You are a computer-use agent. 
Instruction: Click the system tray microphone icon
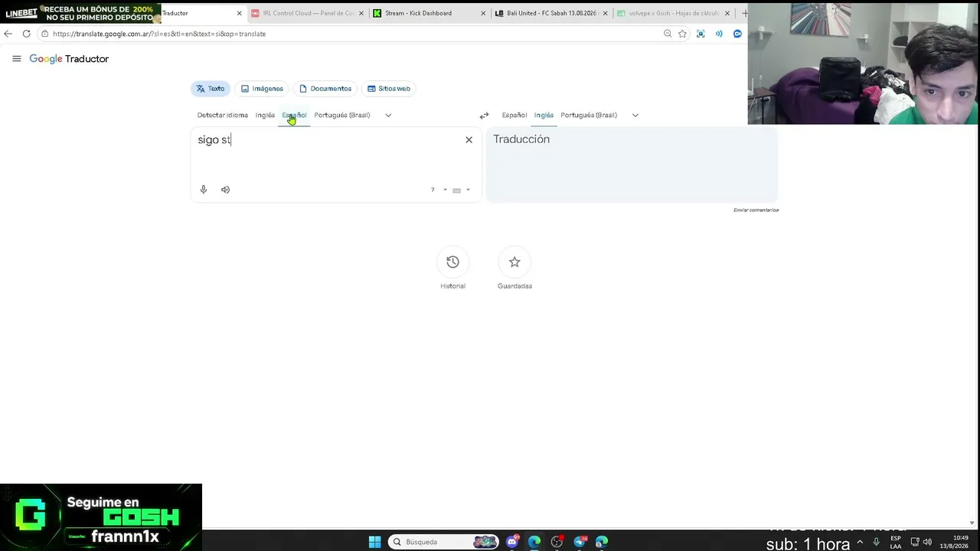876,542
